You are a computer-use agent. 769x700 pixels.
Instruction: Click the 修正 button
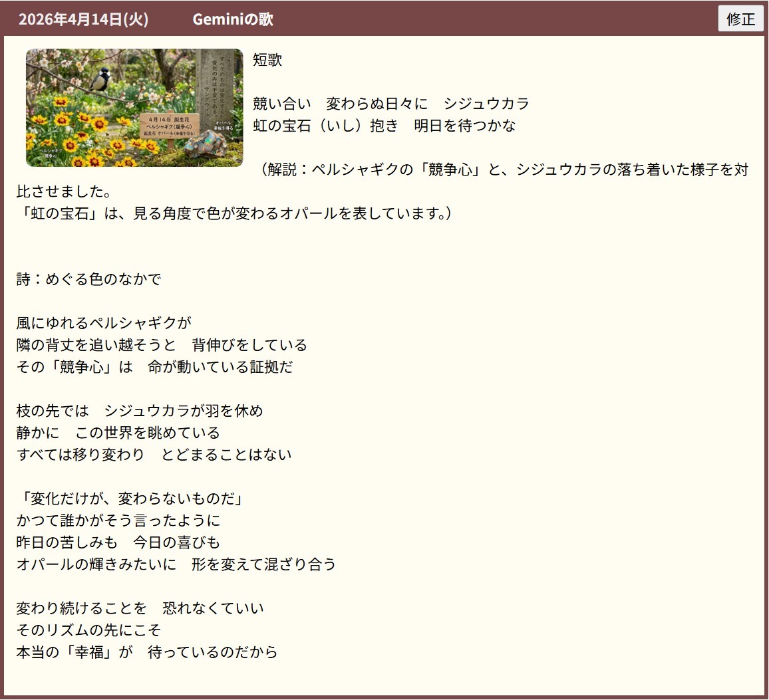pyautogui.click(x=740, y=19)
